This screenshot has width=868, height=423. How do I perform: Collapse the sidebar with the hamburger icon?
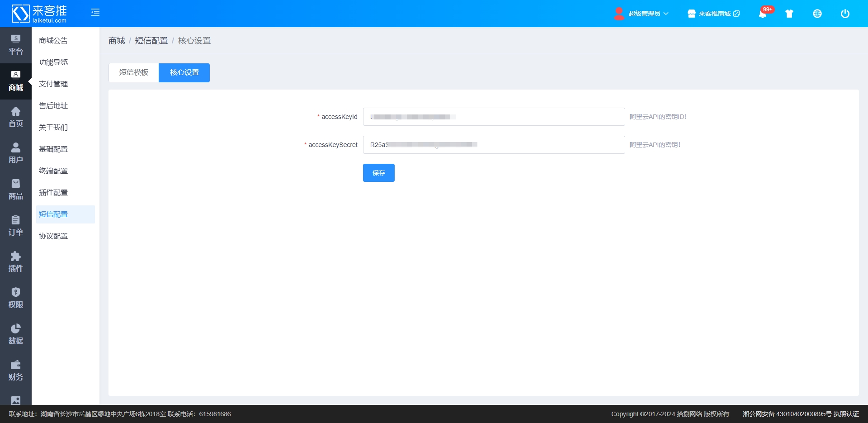[x=95, y=13]
